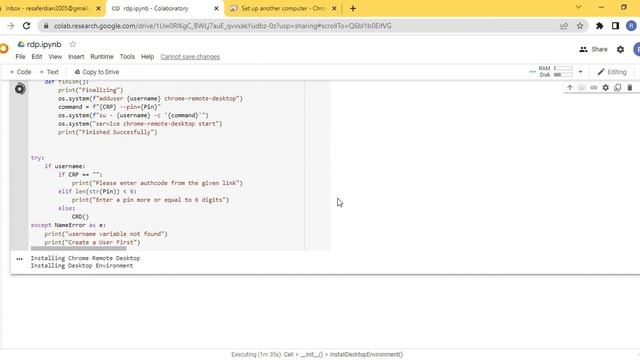Open the View menu

(x=55, y=57)
